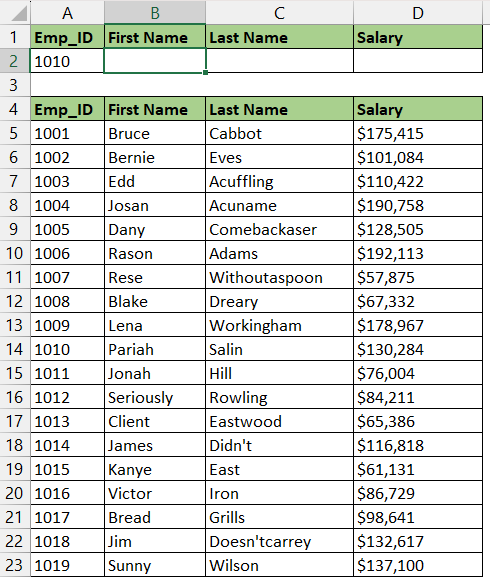Select column B header
490x577 pixels.
[155, 13]
